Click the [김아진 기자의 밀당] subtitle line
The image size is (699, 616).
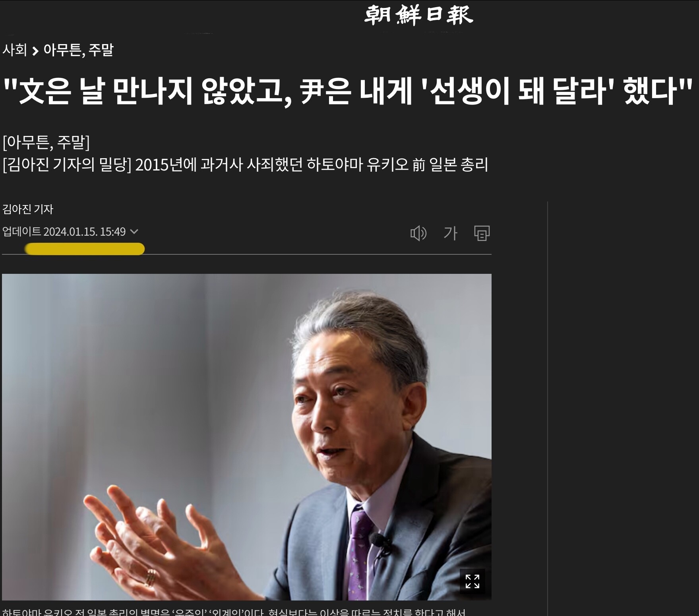tap(245, 165)
